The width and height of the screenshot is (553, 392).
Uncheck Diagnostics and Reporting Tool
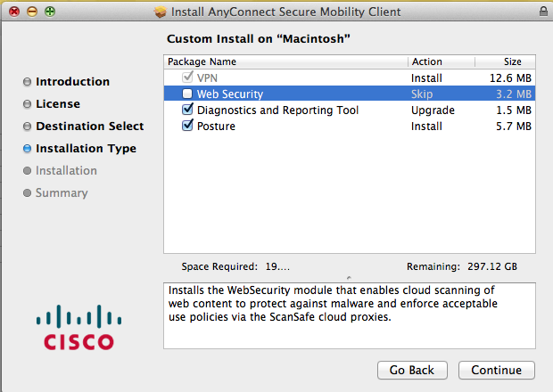point(187,110)
